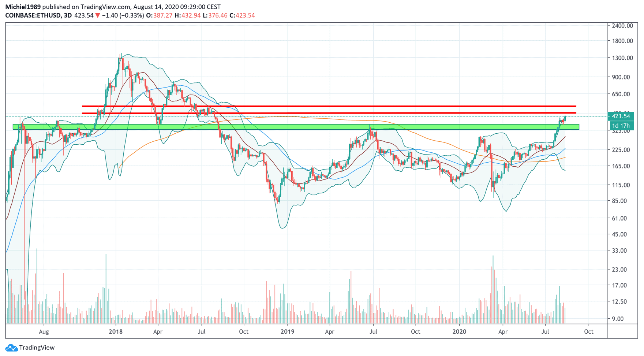Click the rightmost Oct label on time axis
Screen dimensions: 644x356
588,332
